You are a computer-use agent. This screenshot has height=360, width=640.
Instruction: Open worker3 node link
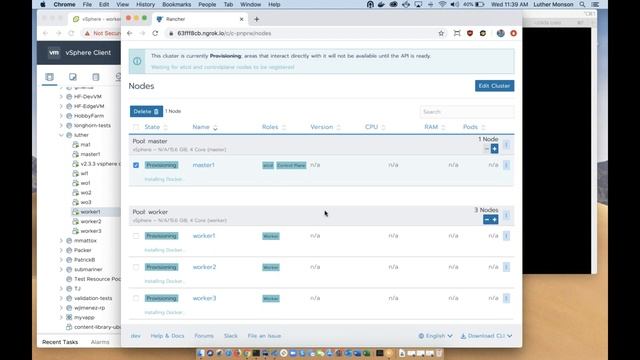tap(204, 298)
